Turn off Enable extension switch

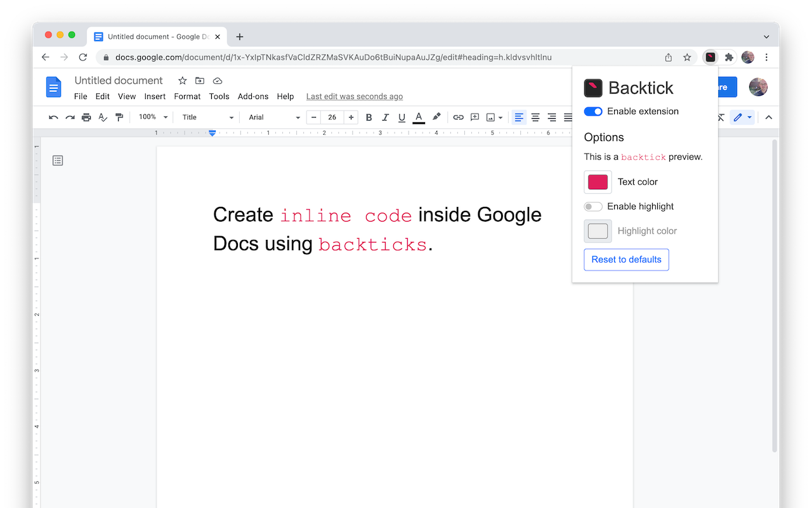click(593, 112)
